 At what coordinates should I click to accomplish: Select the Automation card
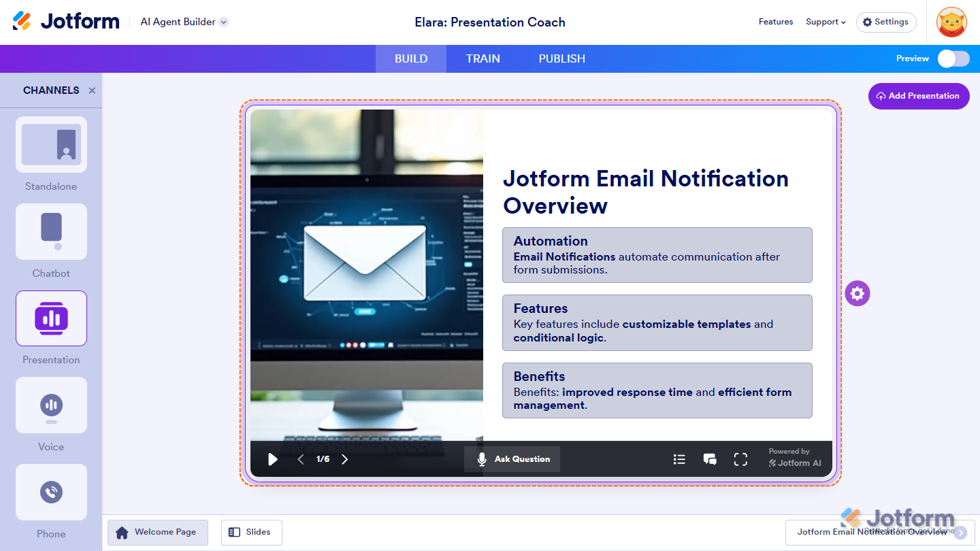pyautogui.click(x=657, y=255)
